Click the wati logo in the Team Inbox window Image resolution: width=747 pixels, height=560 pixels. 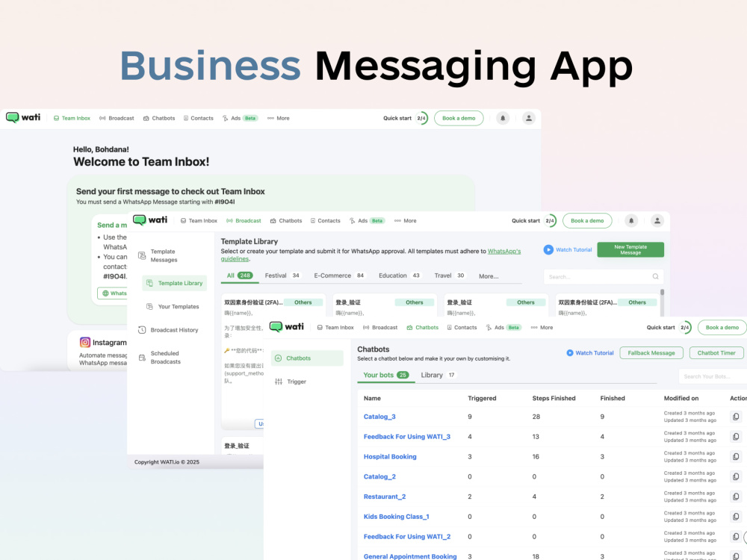coord(23,117)
